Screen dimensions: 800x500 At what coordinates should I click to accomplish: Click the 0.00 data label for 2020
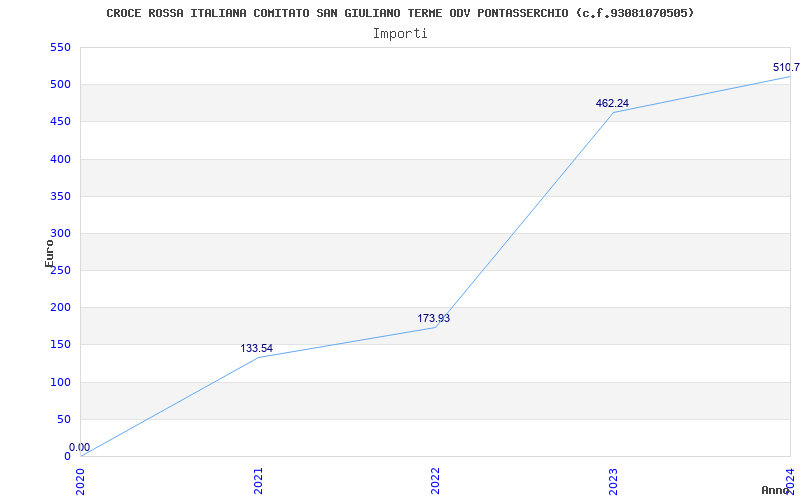pos(80,447)
